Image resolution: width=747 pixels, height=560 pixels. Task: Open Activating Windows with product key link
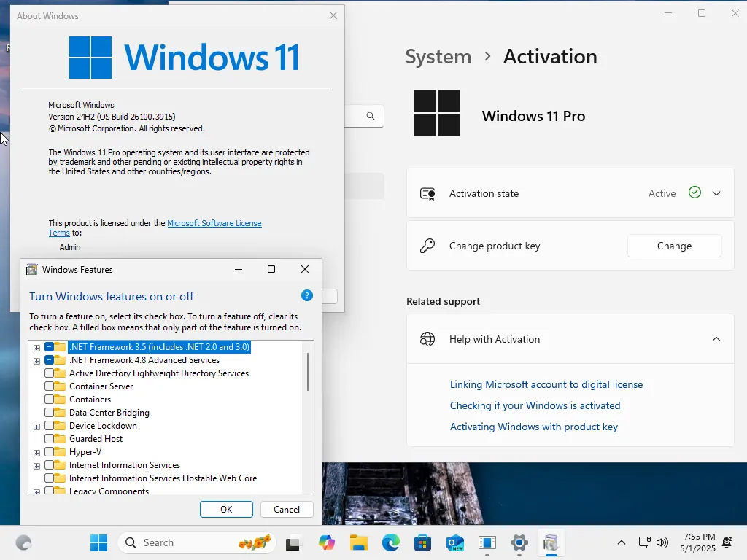tap(533, 427)
